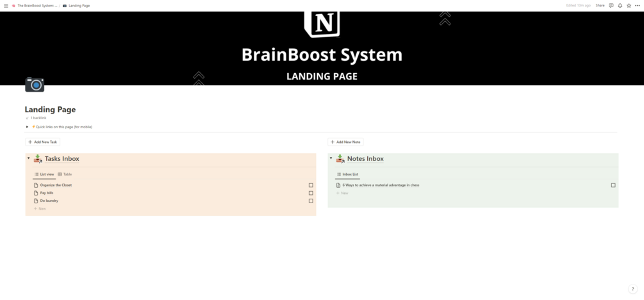Click the BrainBoost System cover image
Image resolution: width=644 pixels, height=300 pixels.
pos(322,49)
